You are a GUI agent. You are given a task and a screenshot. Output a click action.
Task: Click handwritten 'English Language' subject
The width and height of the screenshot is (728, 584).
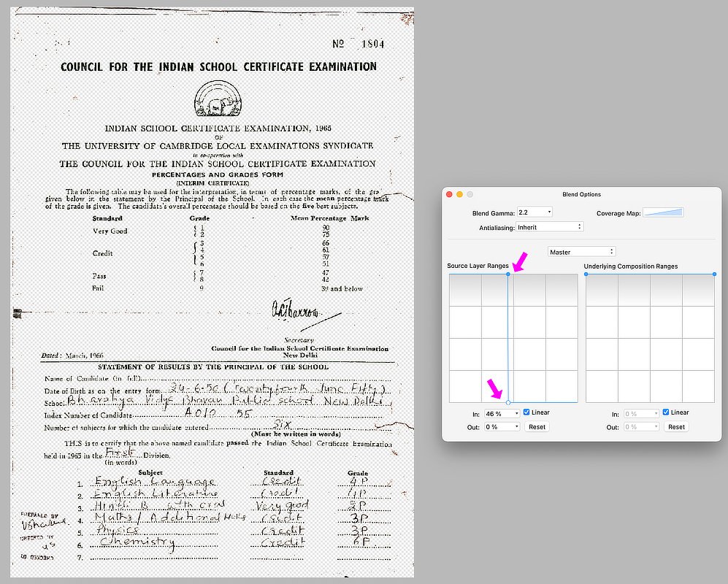pos(155,481)
